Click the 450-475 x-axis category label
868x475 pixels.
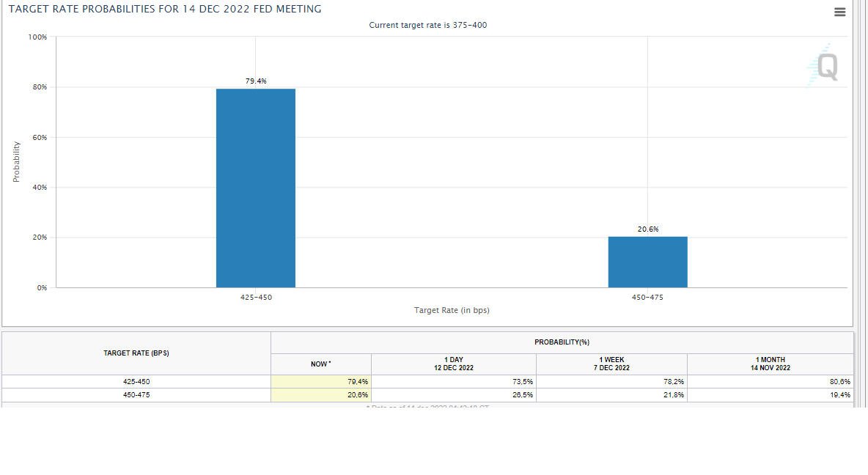tap(647, 298)
